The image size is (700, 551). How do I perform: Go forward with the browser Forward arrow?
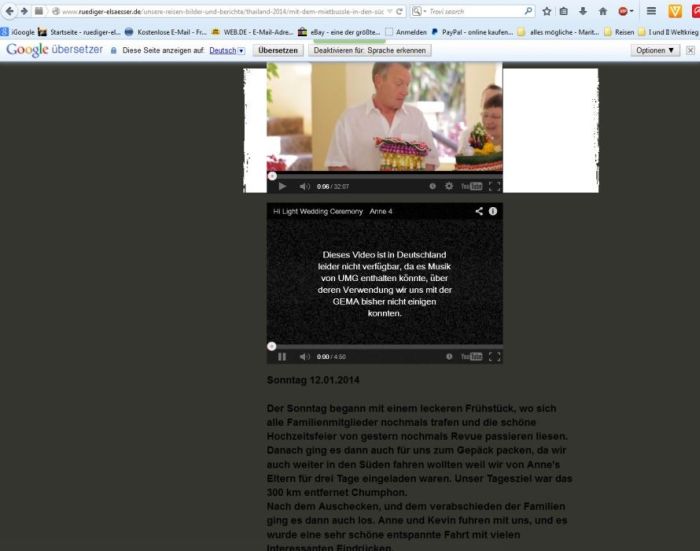[x=24, y=11]
